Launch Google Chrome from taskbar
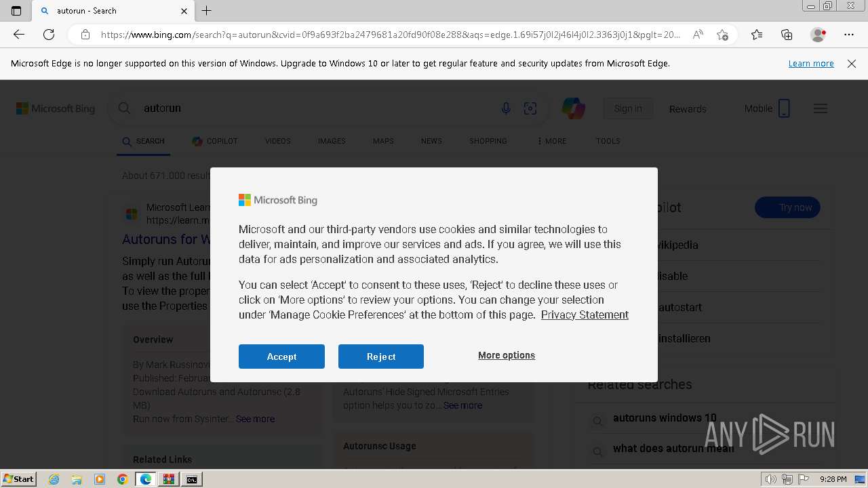 [x=123, y=479]
